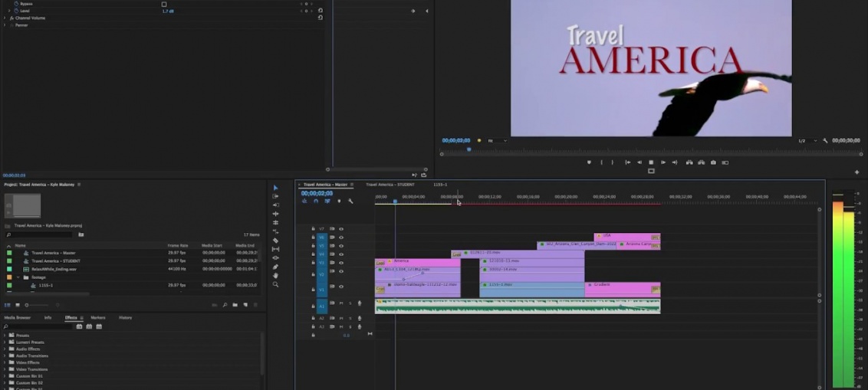Screen dimensions: 868x390
Task: Toggle eye visibility for track V1
Action: [341, 287]
